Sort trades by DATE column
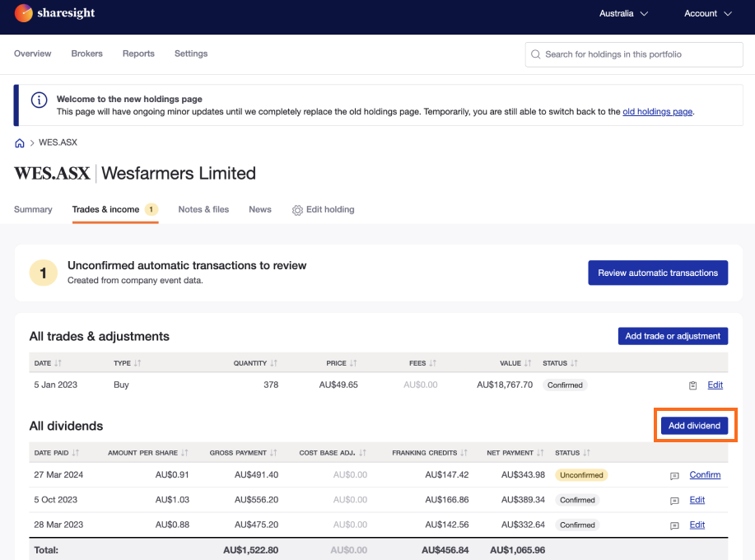This screenshot has width=755, height=560. point(48,363)
